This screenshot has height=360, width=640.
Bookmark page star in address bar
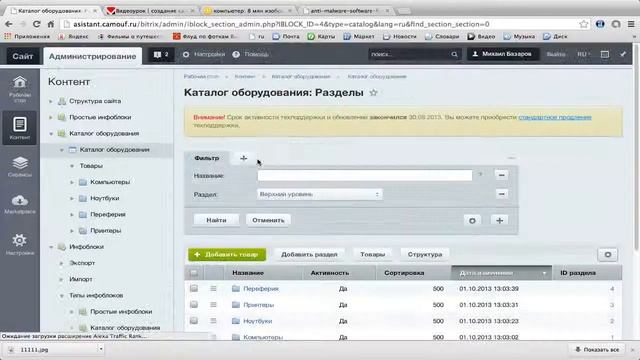(584, 24)
